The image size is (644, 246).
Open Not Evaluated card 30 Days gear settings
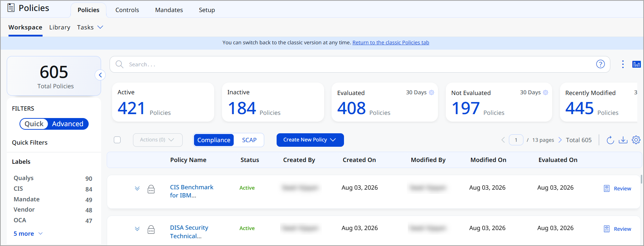point(545,92)
